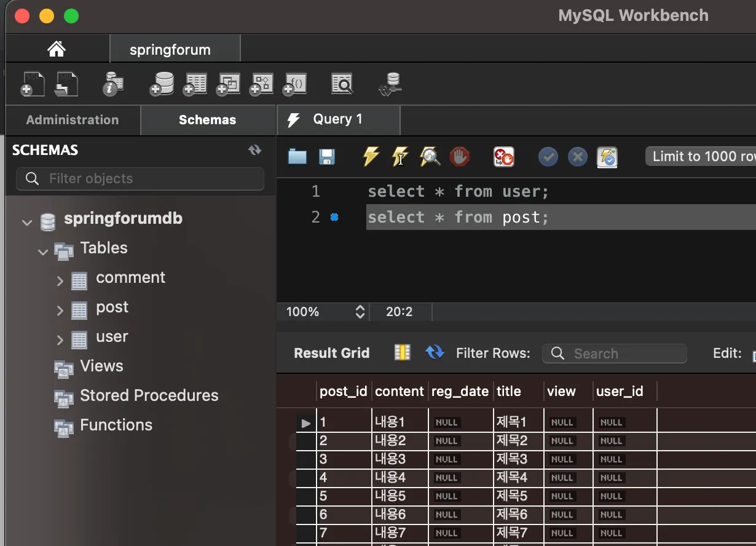Create a new stored procedure icon
This screenshot has height=546, width=756.
pos(261,84)
